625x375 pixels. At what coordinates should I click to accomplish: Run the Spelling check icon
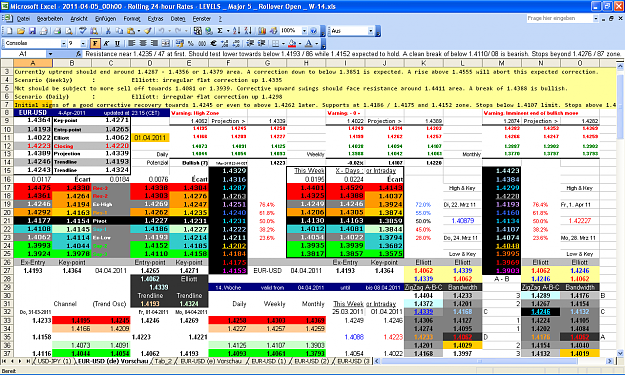83,31
